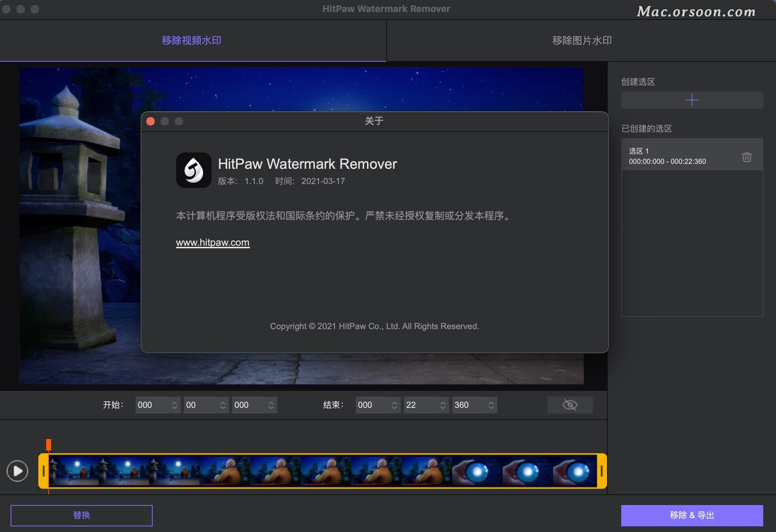Delete selection 1 with trash icon
This screenshot has width=776, height=532.
pyautogui.click(x=746, y=157)
